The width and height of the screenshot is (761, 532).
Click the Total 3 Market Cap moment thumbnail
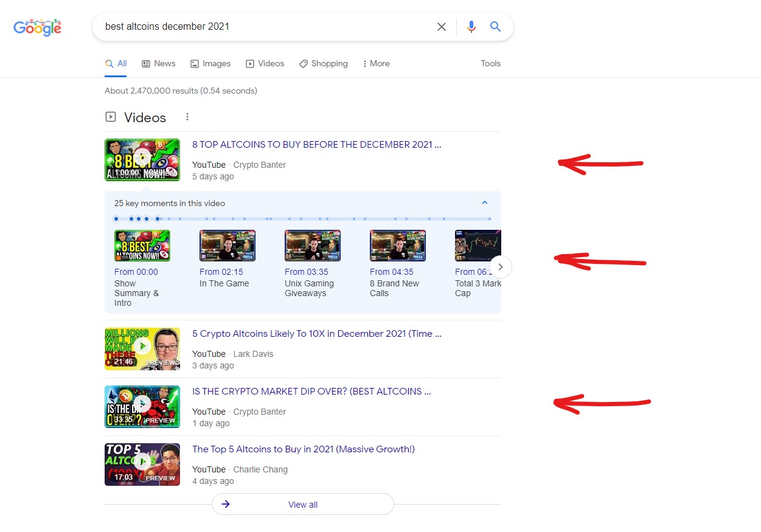(x=478, y=246)
